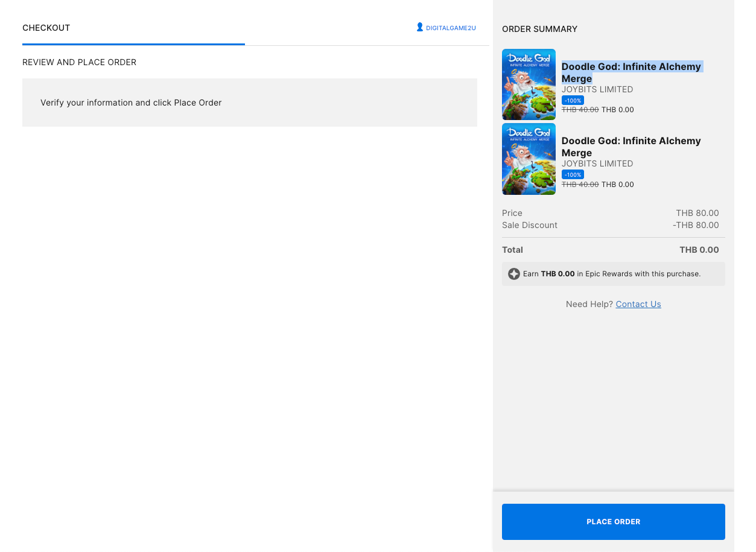Click the PLACE ORDER button

point(613,522)
